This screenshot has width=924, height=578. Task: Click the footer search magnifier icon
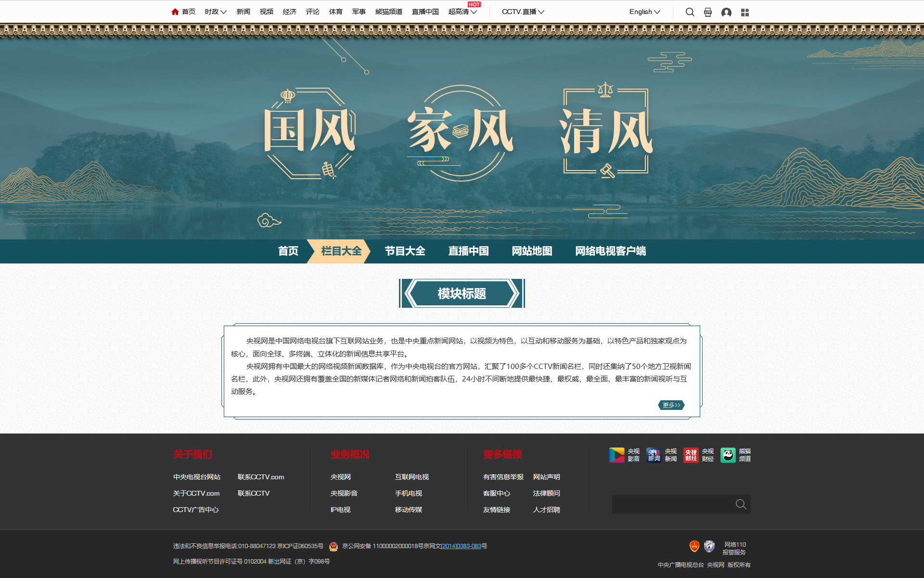click(741, 504)
